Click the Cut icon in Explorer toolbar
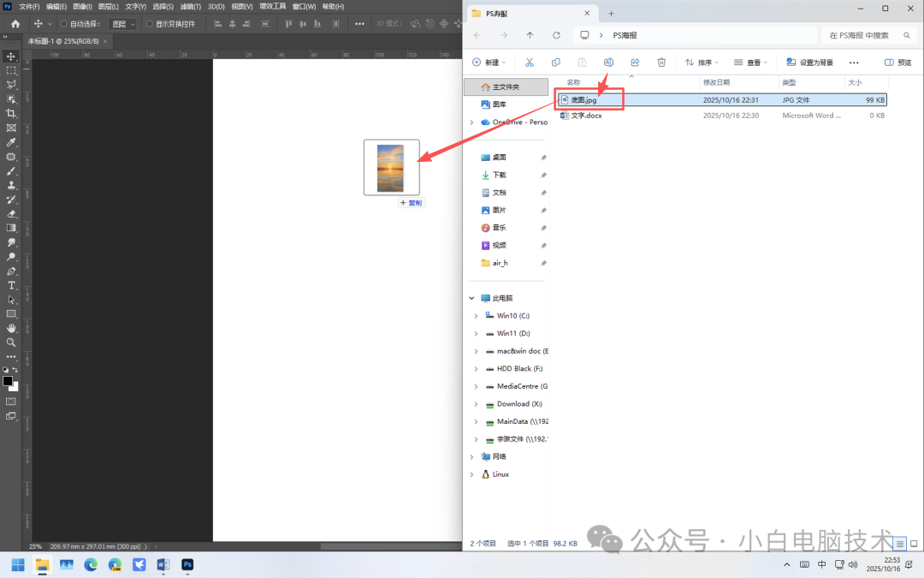This screenshot has height=578, width=924. click(x=530, y=62)
